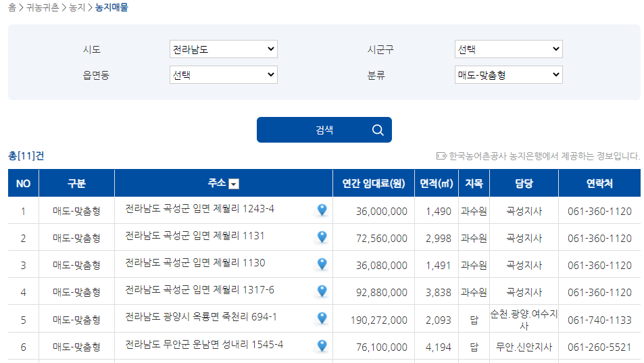Click the 담당 column header

click(524, 183)
